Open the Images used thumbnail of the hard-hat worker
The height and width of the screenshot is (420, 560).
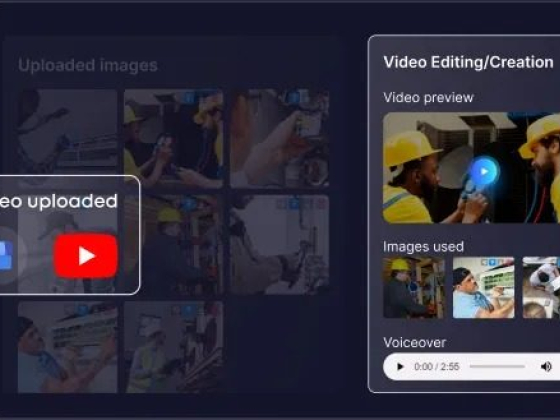pos(414,288)
